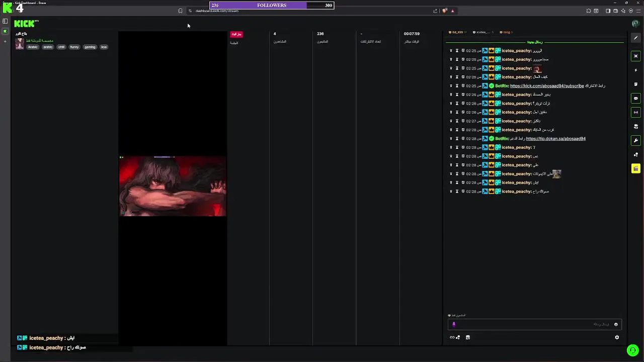Image resolution: width=644 pixels, height=362 pixels.
Task: Click the followers goal progress bar overlay
Action: [x=272, y=5]
